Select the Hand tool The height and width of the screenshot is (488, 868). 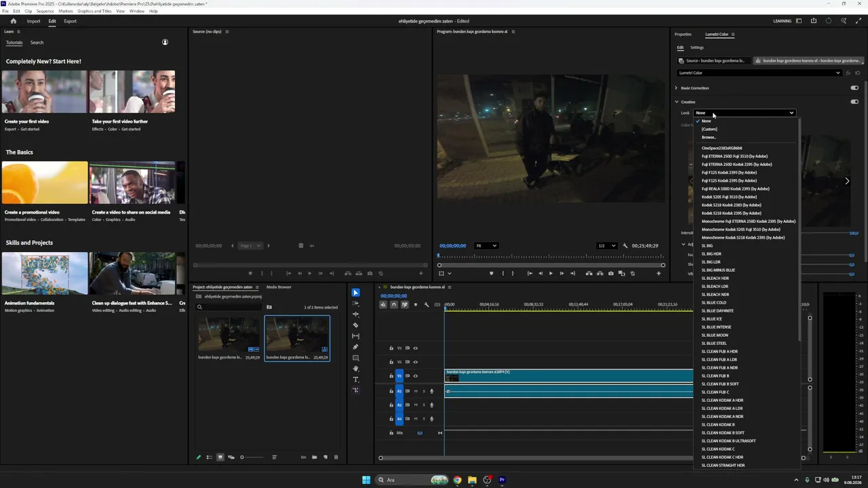click(x=355, y=368)
